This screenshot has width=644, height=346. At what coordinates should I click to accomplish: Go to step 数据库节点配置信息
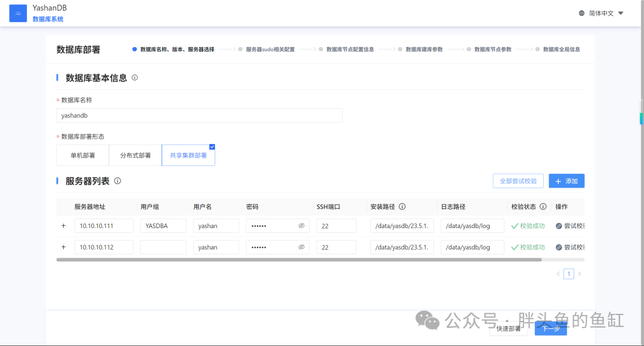(x=346, y=49)
